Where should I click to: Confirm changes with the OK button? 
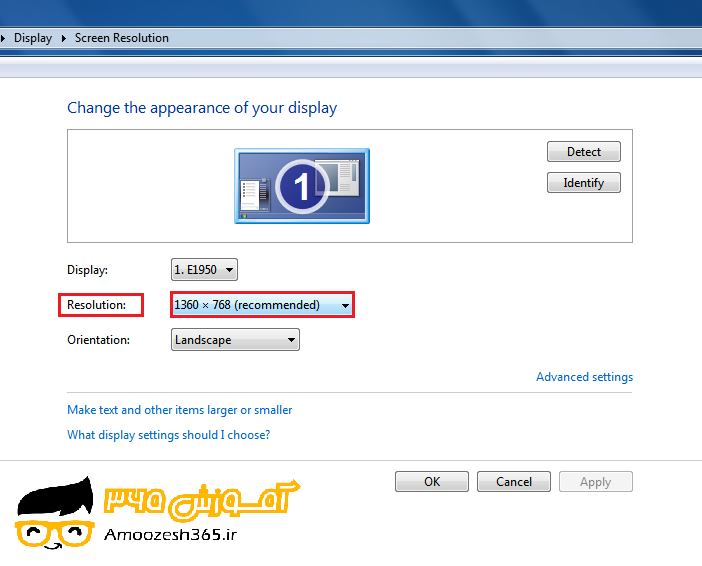(432, 482)
